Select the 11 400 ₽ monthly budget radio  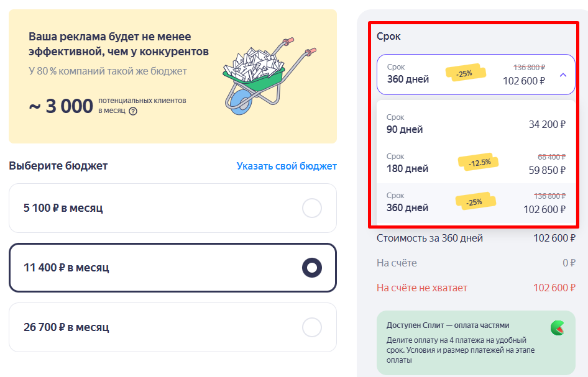[x=311, y=268]
